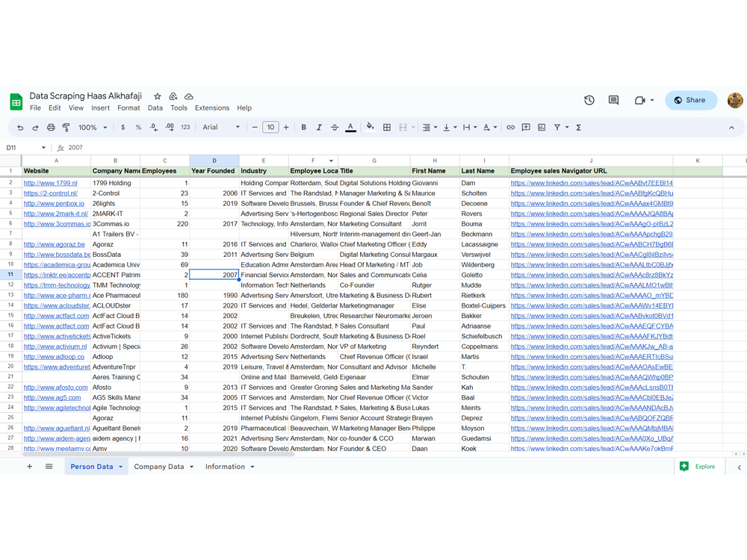Collapse toolbar with up chevron
The height and width of the screenshot is (560, 747).
[731, 128]
